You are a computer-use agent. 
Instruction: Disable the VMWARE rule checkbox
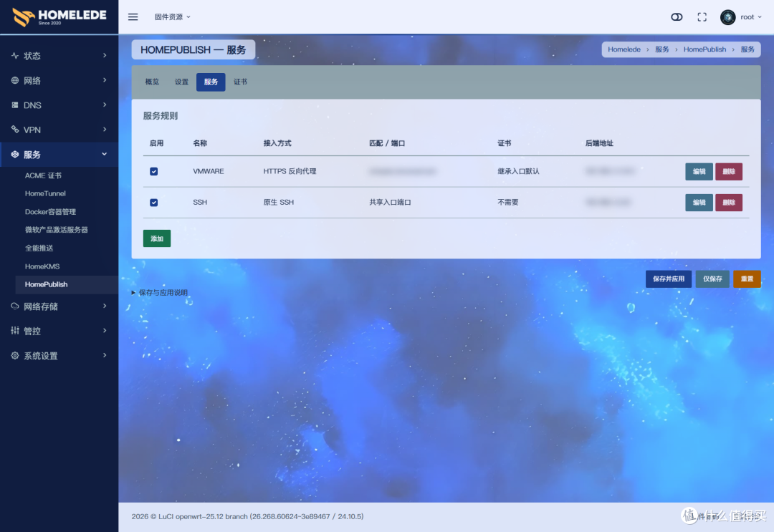point(154,172)
